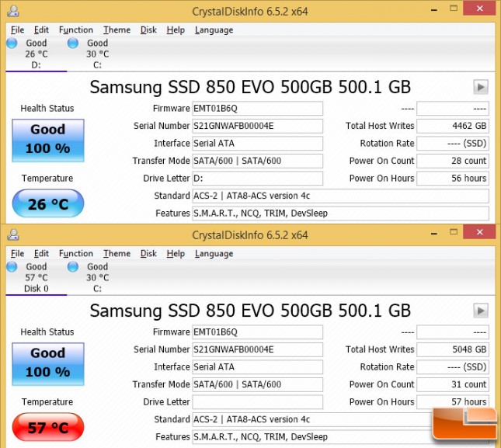Open Disk menu in lower window
Image resolution: width=501 pixels, height=448 pixels.
[x=148, y=254]
